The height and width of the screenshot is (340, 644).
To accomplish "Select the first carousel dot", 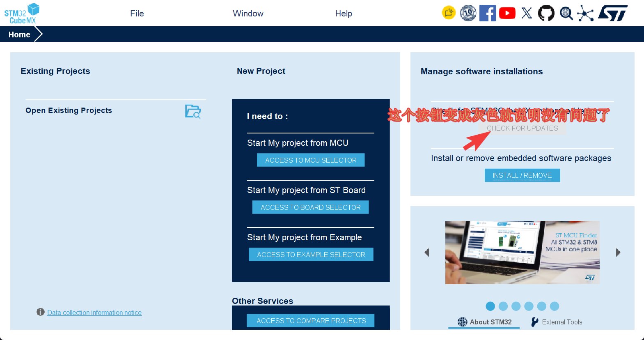I will (490, 306).
